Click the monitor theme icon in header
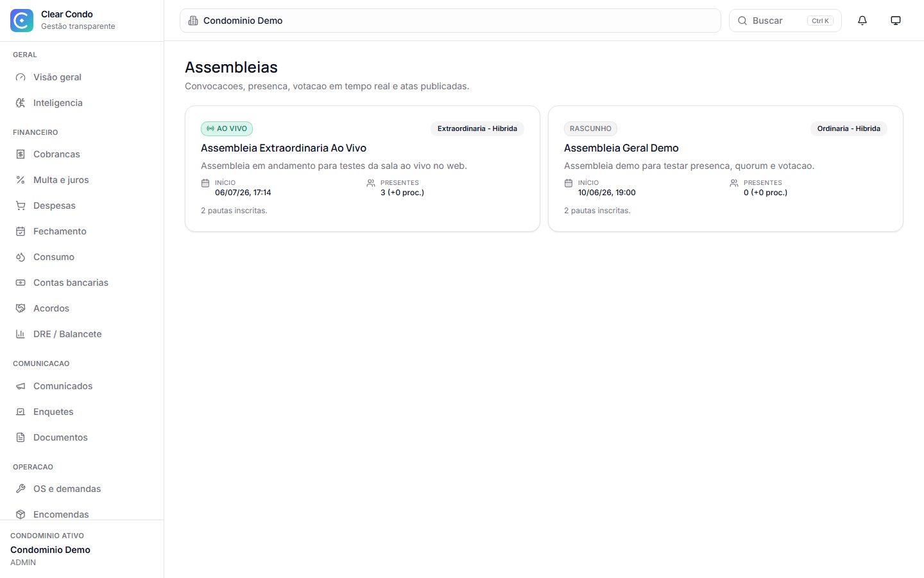The image size is (924, 578). click(x=896, y=21)
